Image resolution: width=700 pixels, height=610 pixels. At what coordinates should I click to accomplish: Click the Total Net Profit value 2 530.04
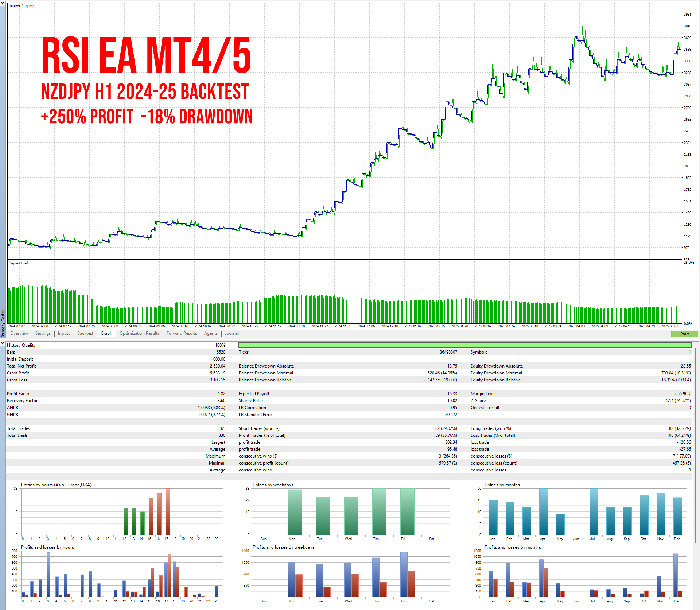point(218,366)
